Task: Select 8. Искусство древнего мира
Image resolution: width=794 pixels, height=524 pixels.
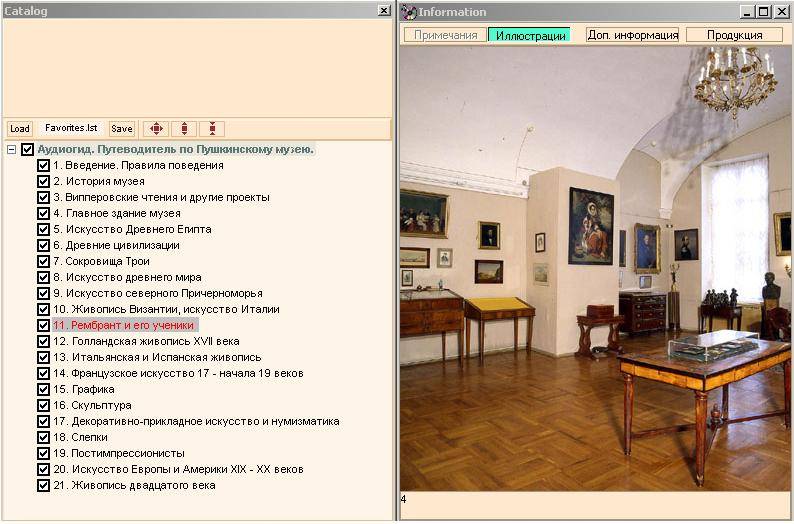Action: pos(127,277)
